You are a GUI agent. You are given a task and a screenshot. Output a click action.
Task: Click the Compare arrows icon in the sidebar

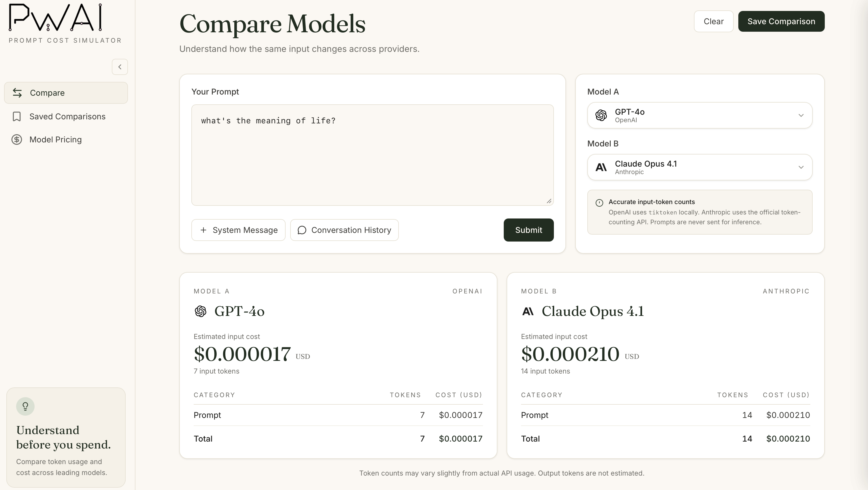tap(17, 93)
